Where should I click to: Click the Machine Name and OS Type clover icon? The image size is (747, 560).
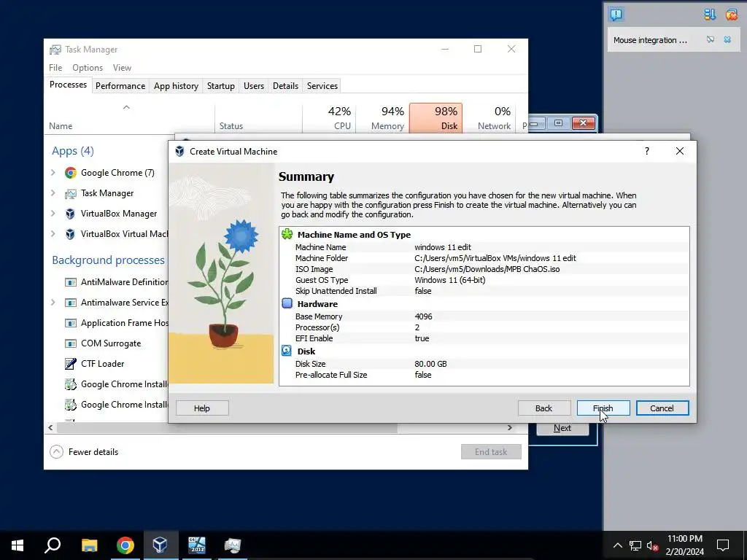[x=287, y=234]
